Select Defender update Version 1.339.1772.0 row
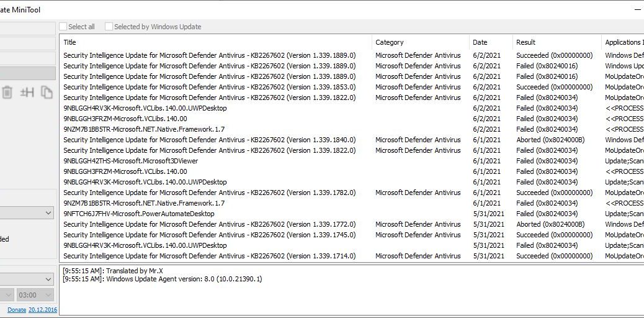 coord(352,224)
